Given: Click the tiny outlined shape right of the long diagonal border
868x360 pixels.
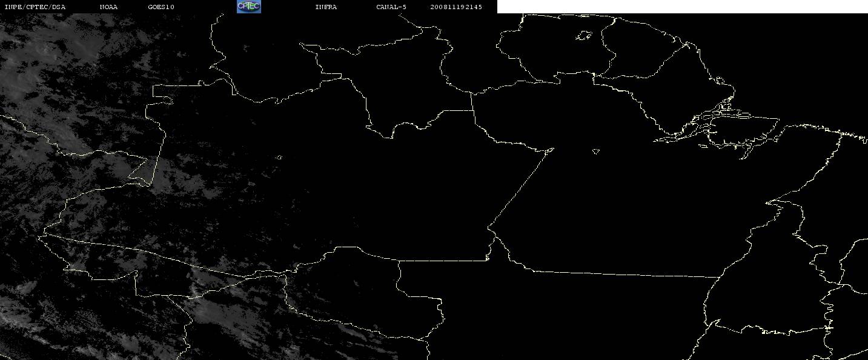Looking at the screenshot, I should (596, 151).
